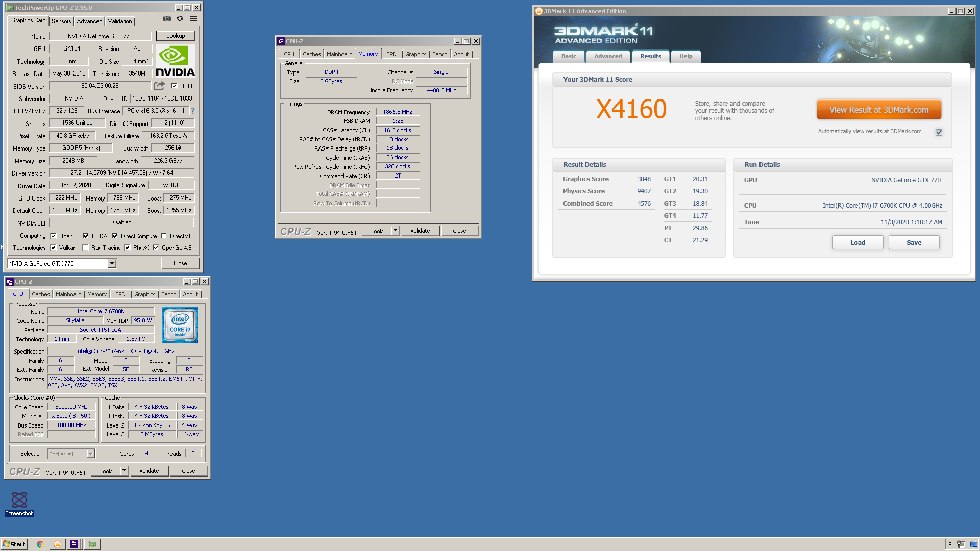
Task: Open the Validation tab in GPU-Z
Action: [x=120, y=21]
